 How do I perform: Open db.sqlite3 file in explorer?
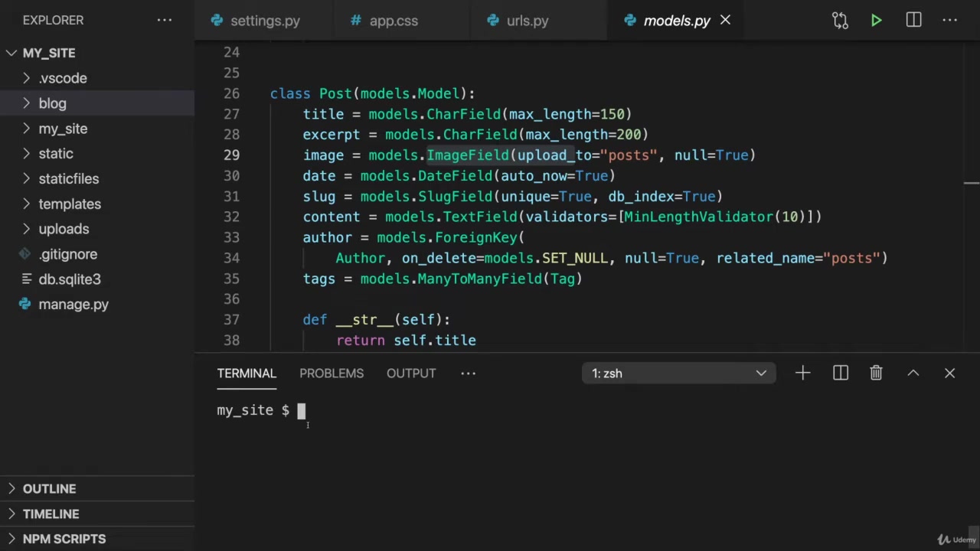(x=70, y=279)
